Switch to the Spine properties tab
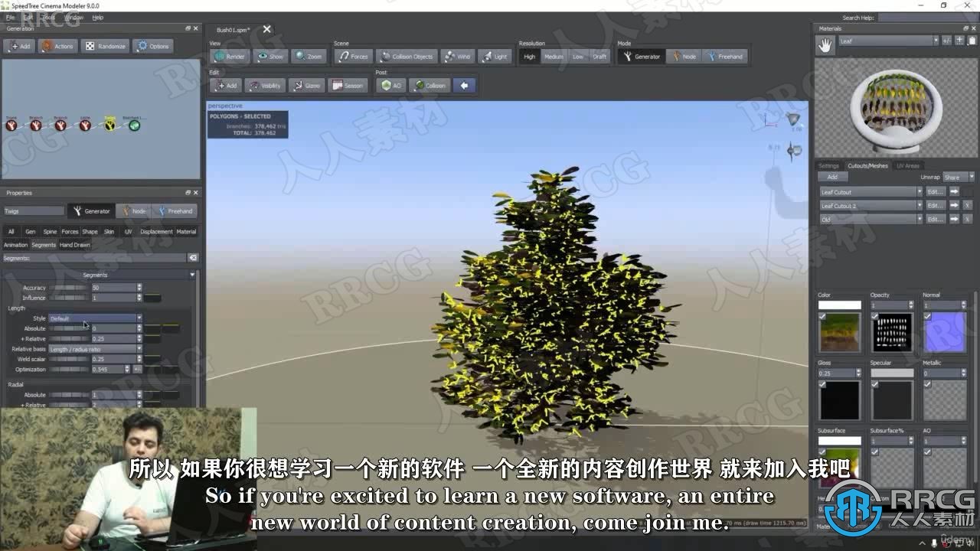The width and height of the screenshot is (980, 551). pos(50,231)
